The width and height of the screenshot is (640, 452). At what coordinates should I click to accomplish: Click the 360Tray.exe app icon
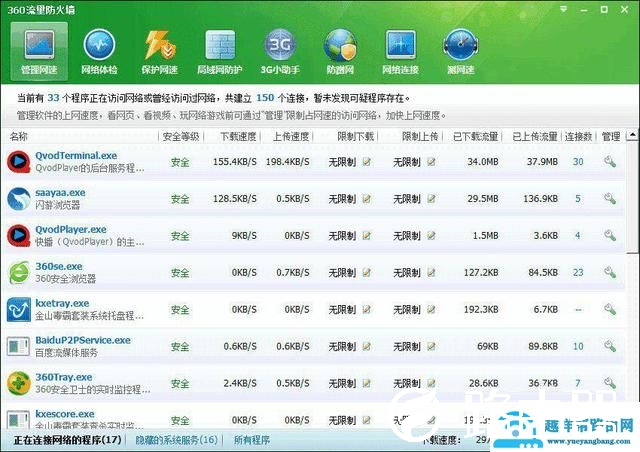(18, 383)
